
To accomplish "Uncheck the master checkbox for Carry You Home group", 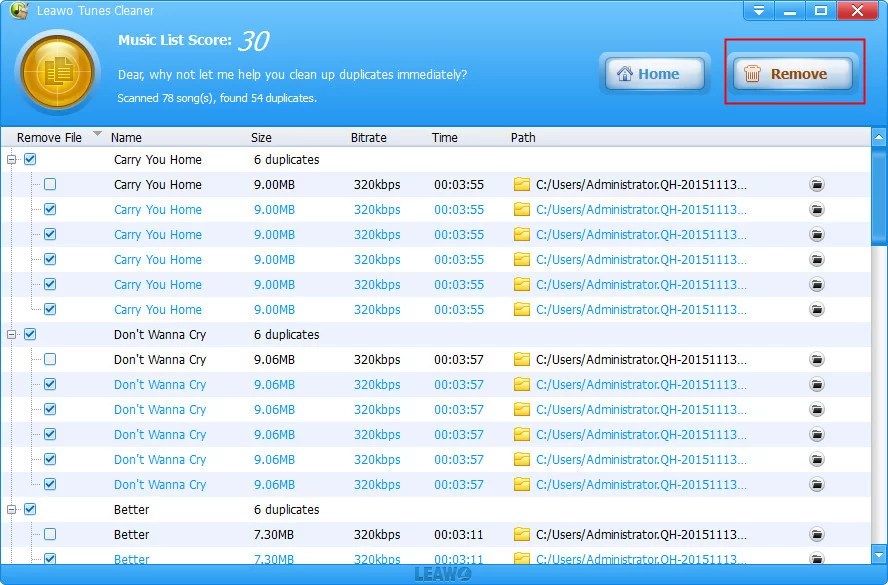I will tap(29, 159).
